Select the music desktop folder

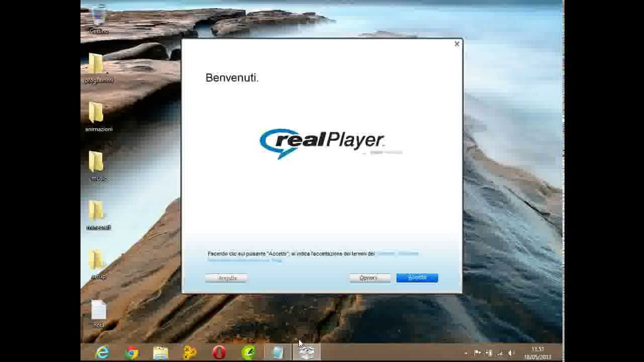click(x=99, y=166)
